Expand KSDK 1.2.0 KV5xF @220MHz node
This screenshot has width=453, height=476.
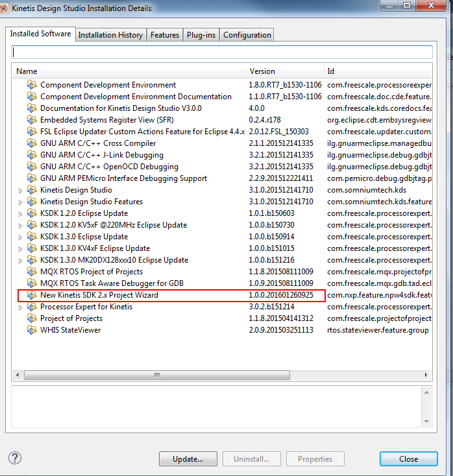[20, 226]
